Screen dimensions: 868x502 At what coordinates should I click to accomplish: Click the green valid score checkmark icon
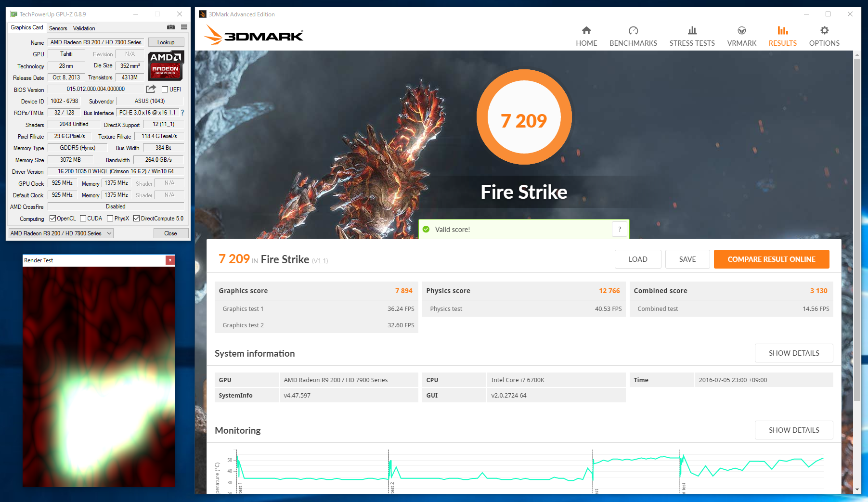426,229
